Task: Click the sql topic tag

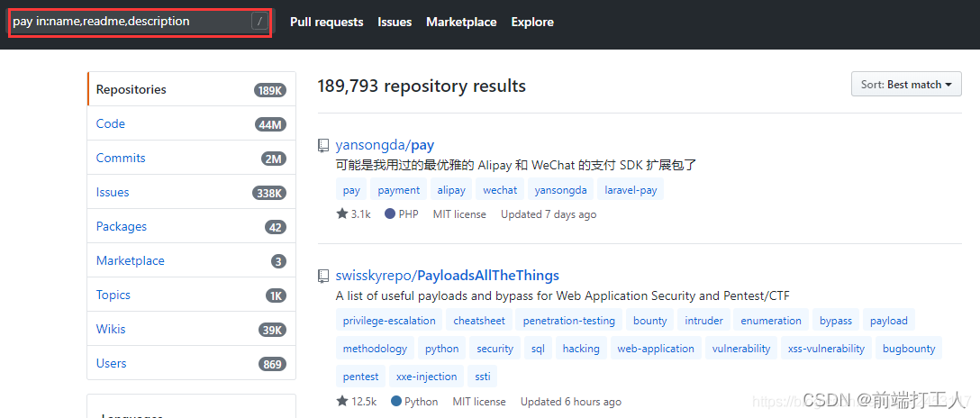Action: tap(538, 349)
